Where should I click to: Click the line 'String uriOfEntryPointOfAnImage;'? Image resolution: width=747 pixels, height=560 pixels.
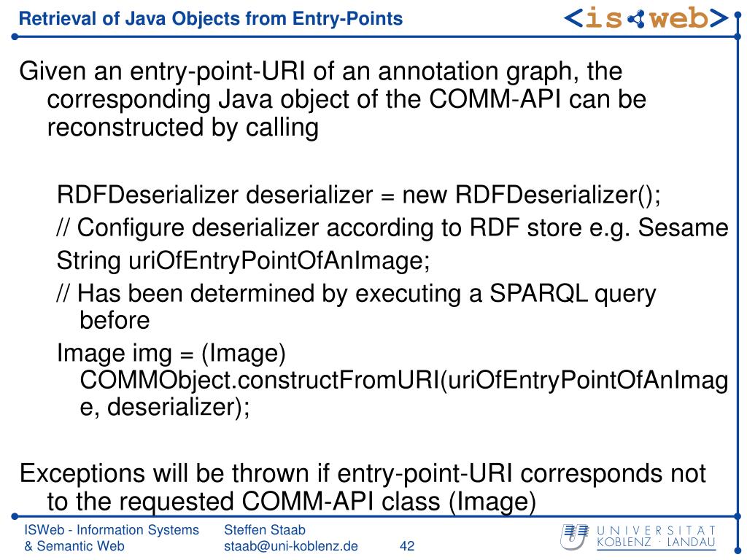coord(244,261)
